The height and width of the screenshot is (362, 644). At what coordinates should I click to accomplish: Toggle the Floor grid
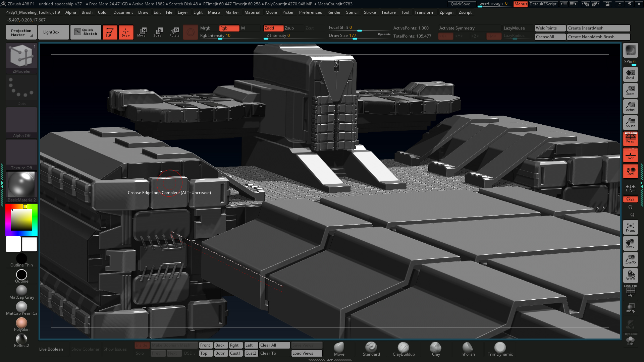[x=630, y=155]
